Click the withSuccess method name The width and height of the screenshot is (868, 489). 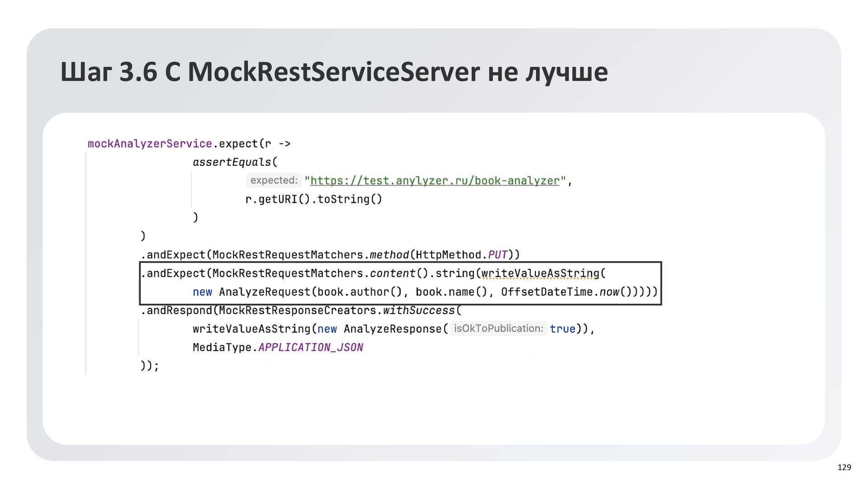pos(419,311)
